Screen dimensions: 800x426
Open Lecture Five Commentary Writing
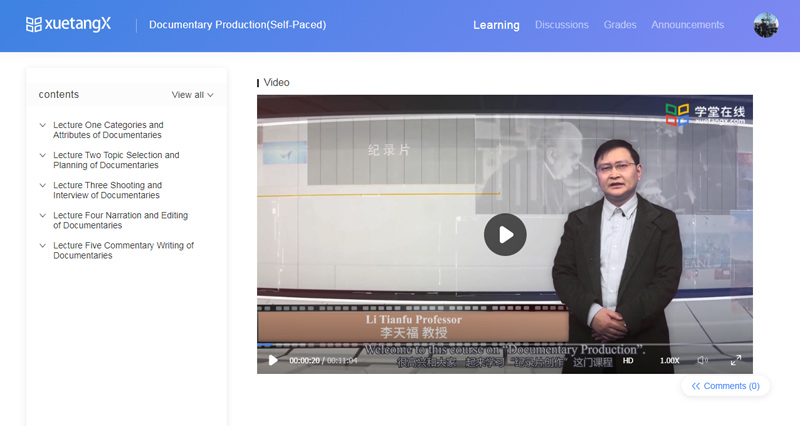pos(123,250)
